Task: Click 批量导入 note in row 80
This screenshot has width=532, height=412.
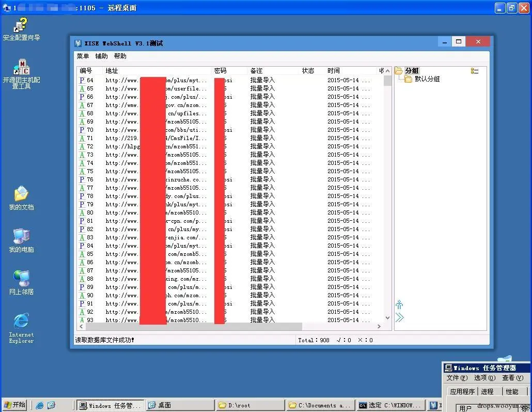Action: (x=262, y=212)
